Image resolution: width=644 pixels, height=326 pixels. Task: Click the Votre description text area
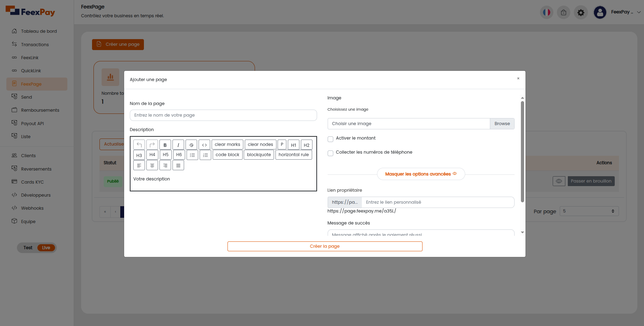click(223, 179)
